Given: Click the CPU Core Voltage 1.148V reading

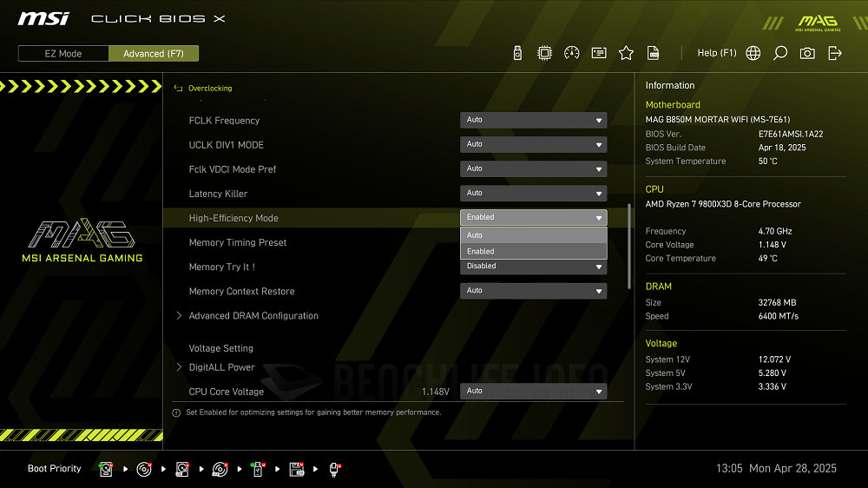Looking at the screenshot, I should (x=435, y=392).
